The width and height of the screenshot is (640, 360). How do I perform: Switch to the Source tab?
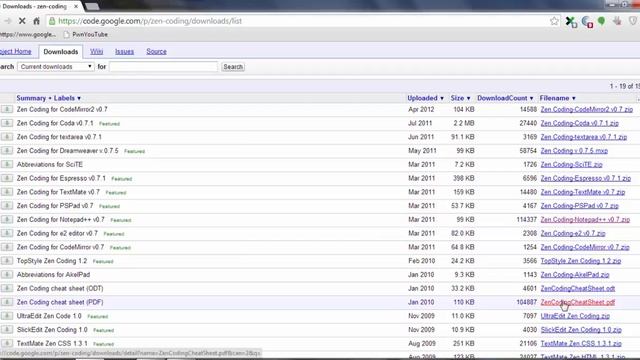pyautogui.click(x=156, y=51)
